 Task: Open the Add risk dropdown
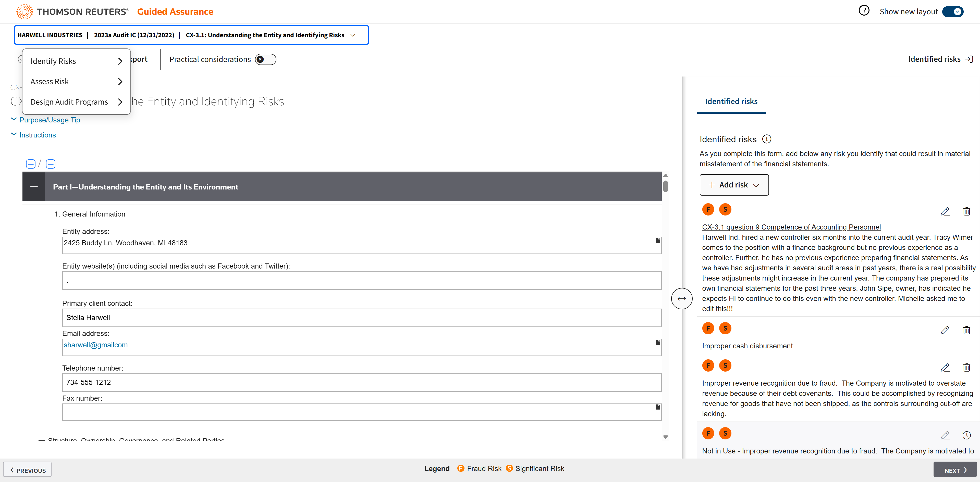tap(734, 185)
